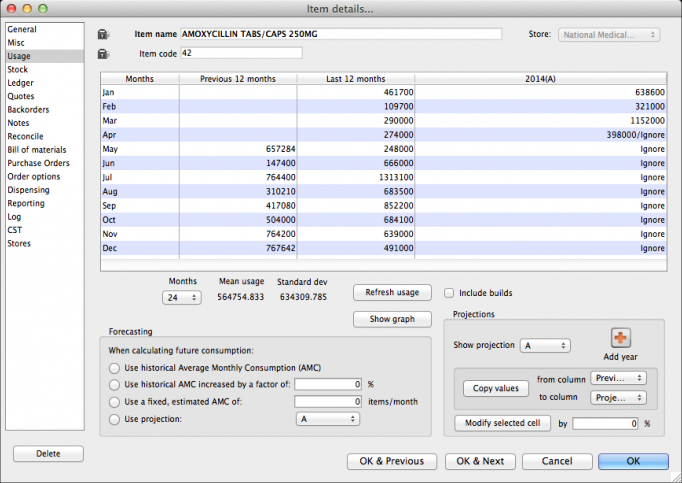Select Use a fixed, estimated AMC radio
This screenshot has height=483, width=682.
(114, 402)
